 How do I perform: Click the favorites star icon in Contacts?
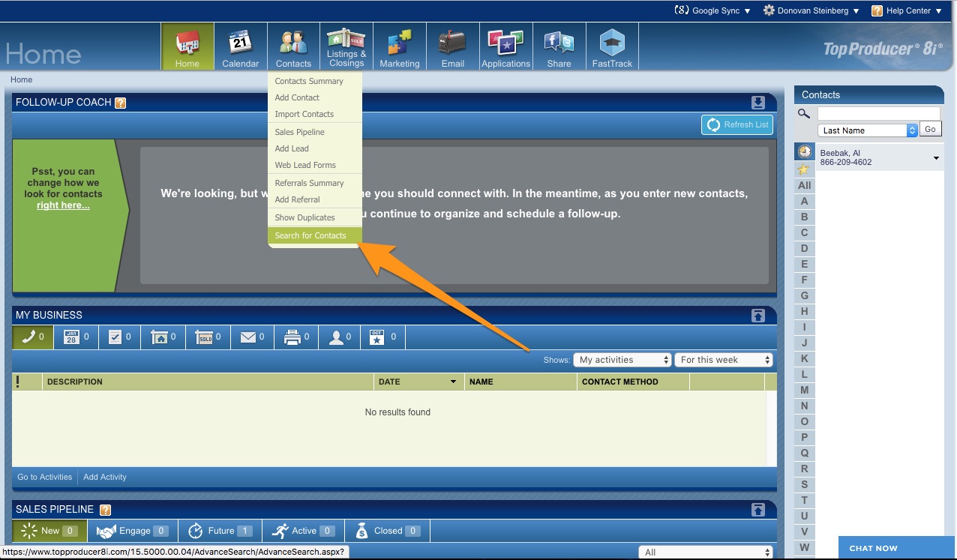pos(804,169)
